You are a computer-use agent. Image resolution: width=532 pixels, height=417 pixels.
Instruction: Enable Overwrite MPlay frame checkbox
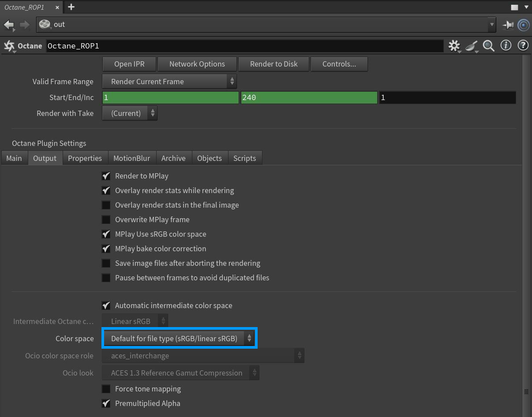click(x=106, y=220)
